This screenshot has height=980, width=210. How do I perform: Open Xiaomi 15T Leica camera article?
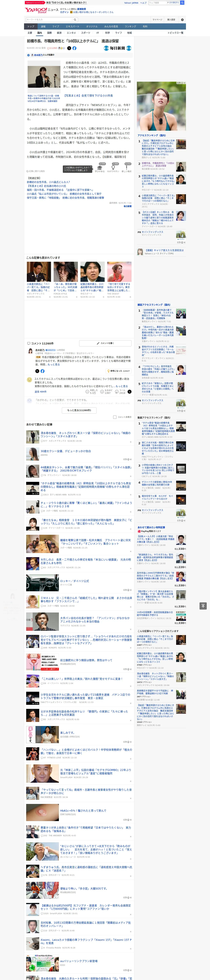86,942
